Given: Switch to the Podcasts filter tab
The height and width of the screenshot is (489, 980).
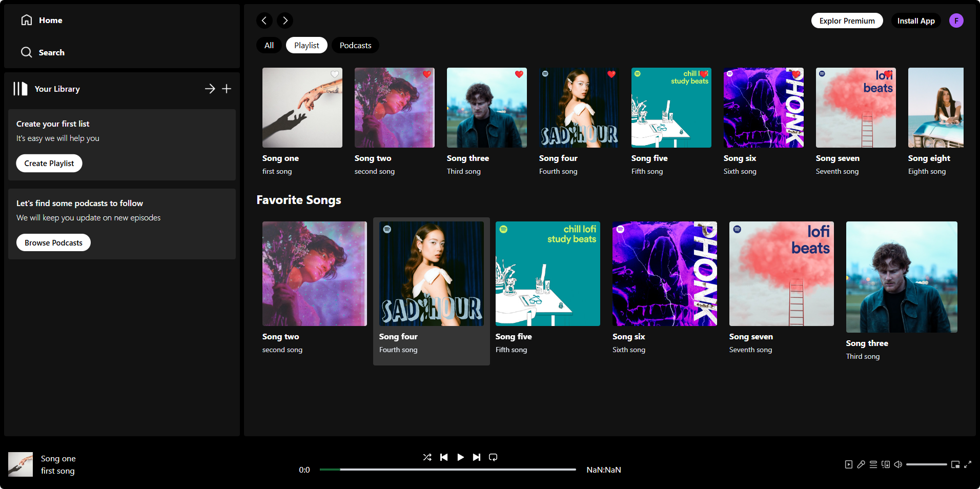Looking at the screenshot, I should pyautogui.click(x=355, y=45).
